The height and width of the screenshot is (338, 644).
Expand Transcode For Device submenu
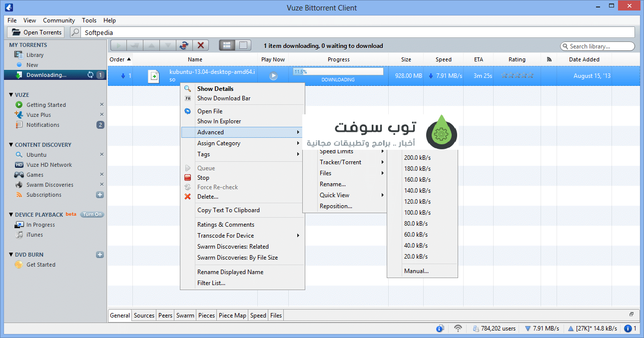click(x=242, y=236)
